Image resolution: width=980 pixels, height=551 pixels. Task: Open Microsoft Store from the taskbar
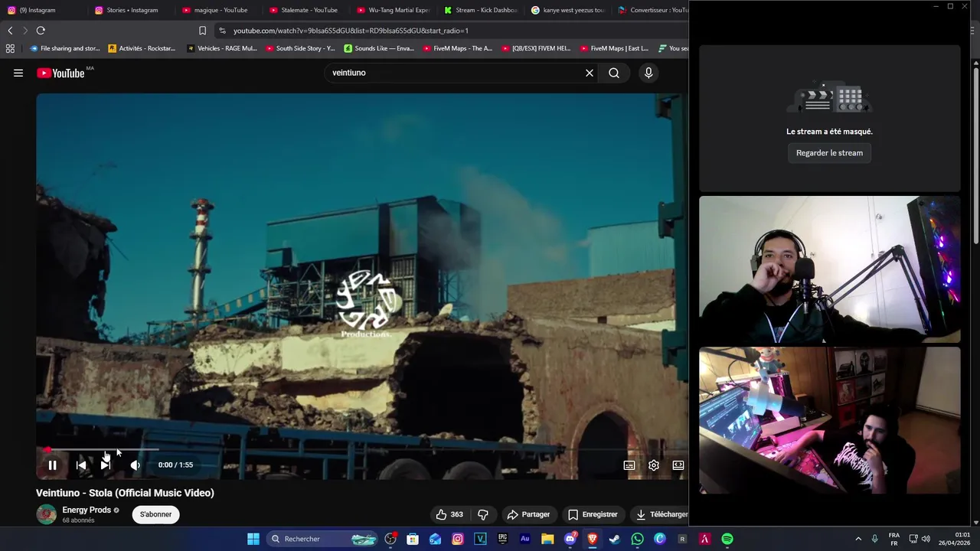[x=413, y=539]
